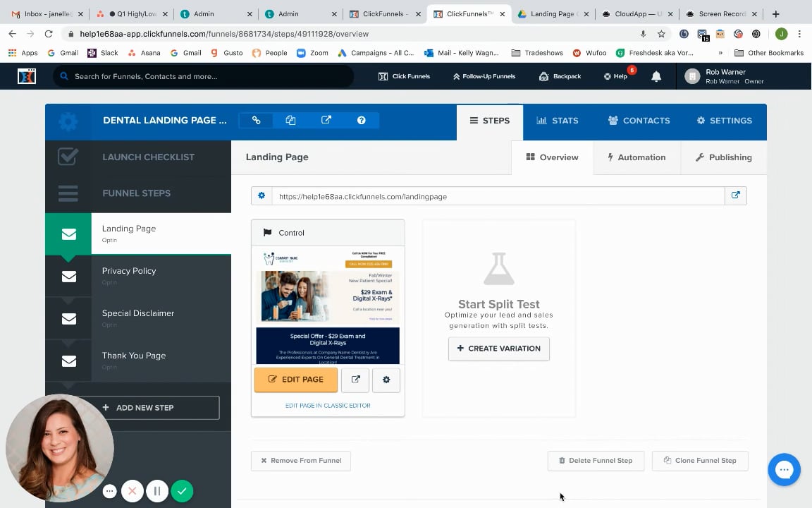The height and width of the screenshot is (508, 812).
Task: Click the browser reload icon
Action: 49,34
